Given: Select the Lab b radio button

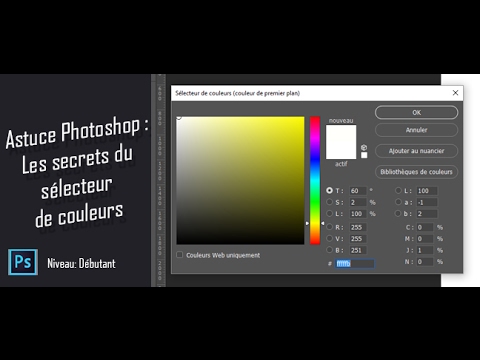Looking at the screenshot, I should coord(398,213).
